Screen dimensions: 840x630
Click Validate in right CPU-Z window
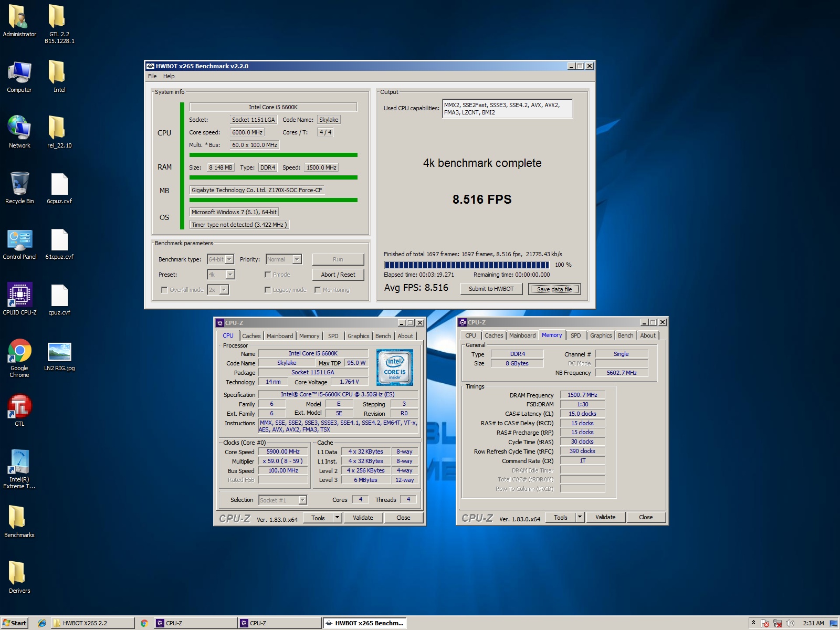[x=605, y=518]
